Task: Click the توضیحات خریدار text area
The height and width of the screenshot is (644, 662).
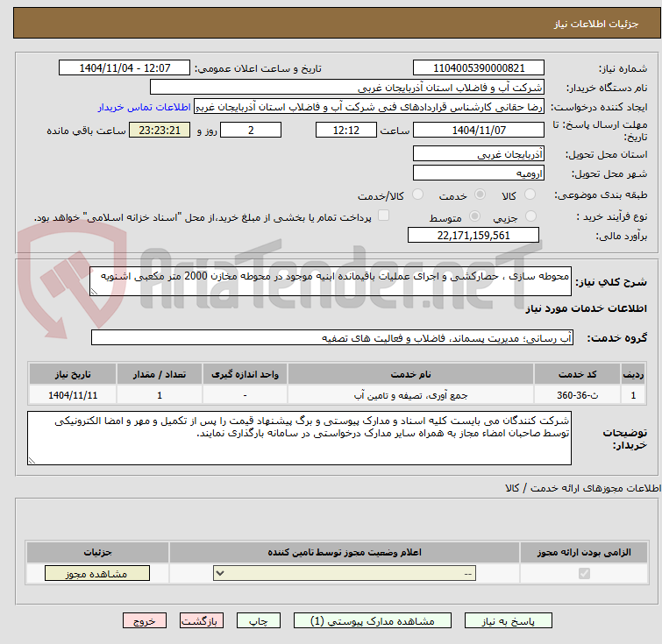Action: pyautogui.click(x=299, y=438)
